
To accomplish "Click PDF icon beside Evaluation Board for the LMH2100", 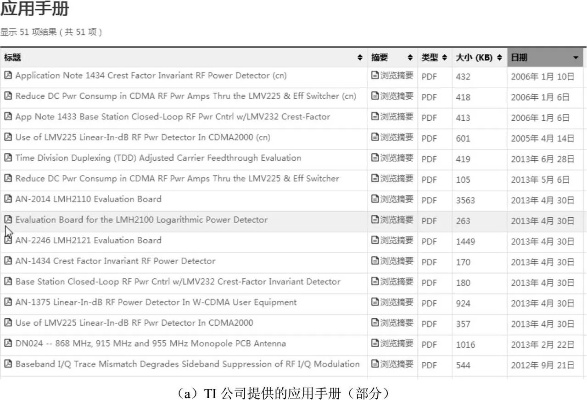I will pyautogui.click(x=8, y=219).
